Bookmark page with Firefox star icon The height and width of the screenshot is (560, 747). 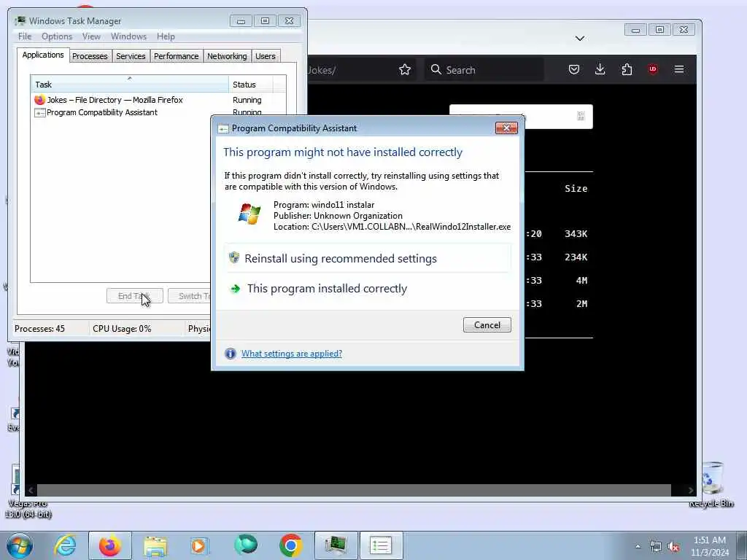tap(405, 69)
